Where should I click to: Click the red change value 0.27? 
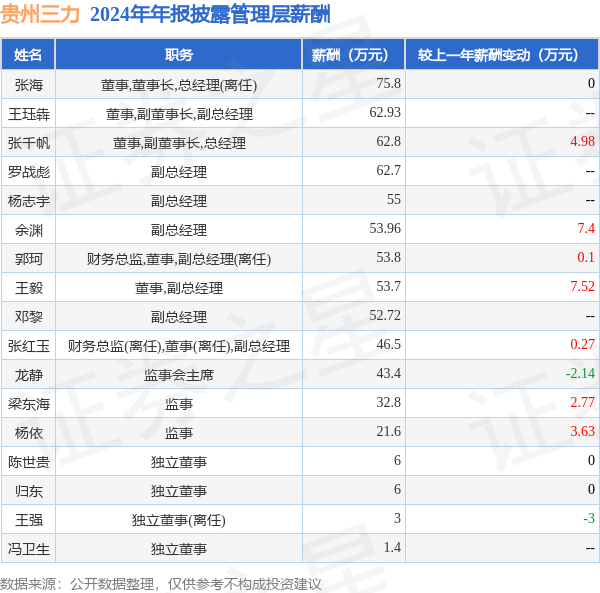(582, 344)
